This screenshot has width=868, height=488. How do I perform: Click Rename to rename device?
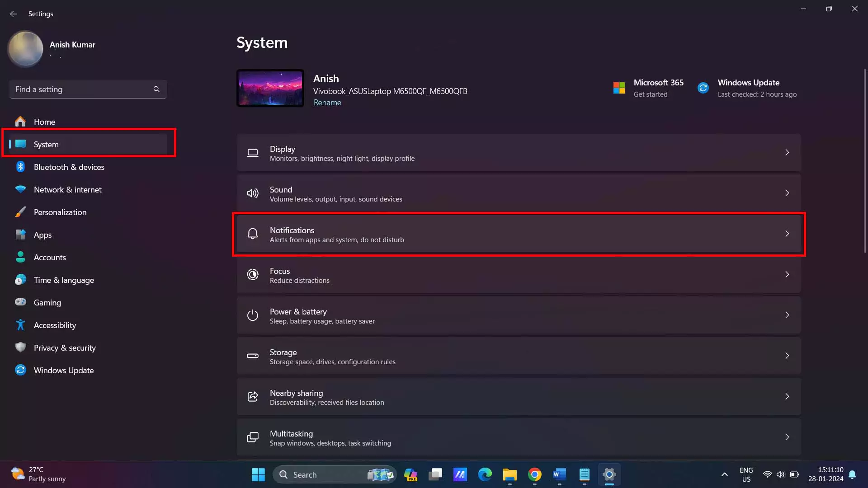[327, 102]
